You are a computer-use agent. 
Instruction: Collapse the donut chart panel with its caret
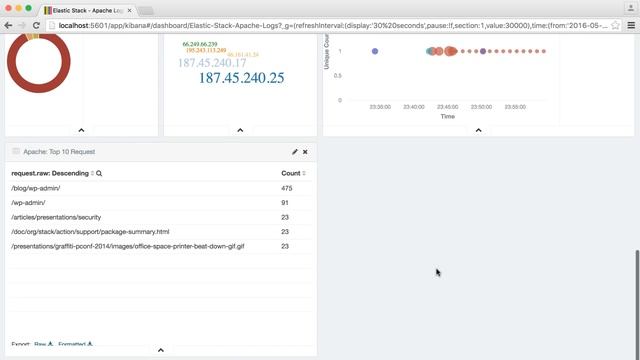click(81, 130)
